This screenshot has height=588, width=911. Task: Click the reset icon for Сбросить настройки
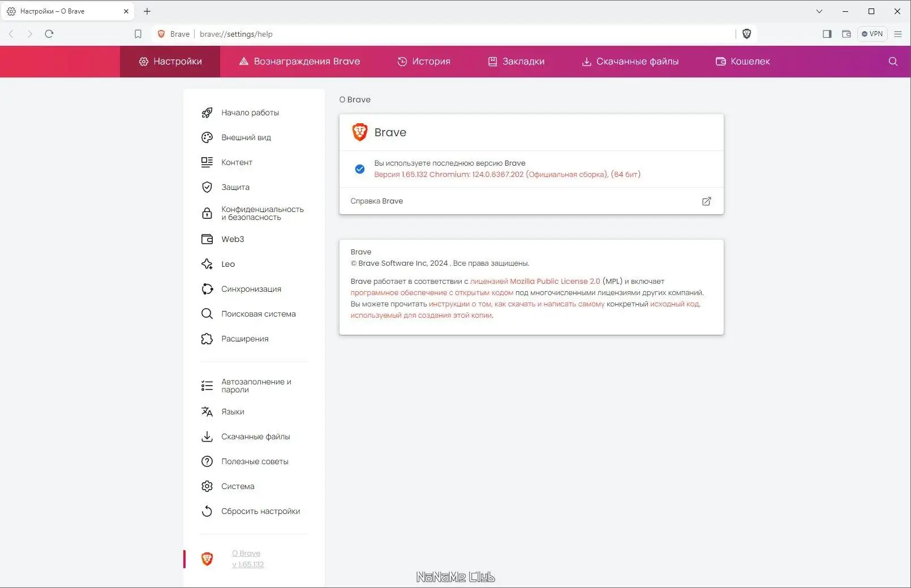pyautogui.click(x=207, y=511)
